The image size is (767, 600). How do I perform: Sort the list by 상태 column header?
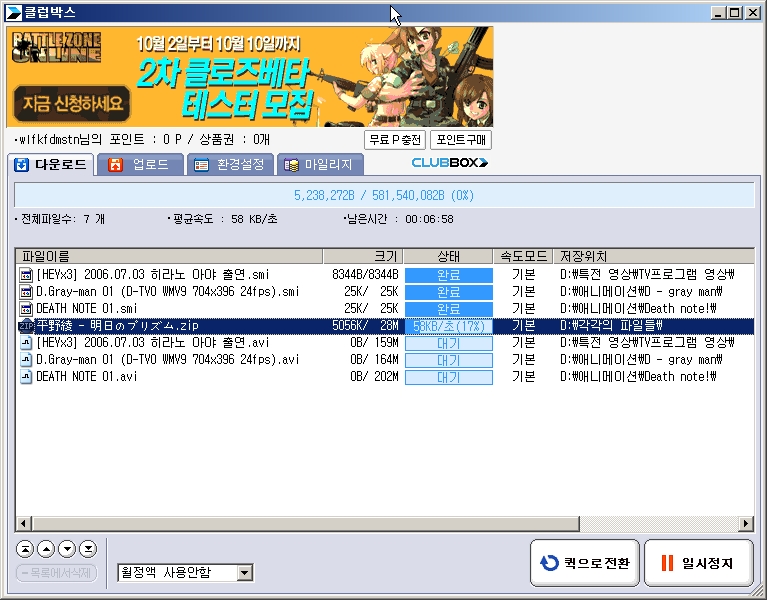pyautogui.click(x=448, y=257)
